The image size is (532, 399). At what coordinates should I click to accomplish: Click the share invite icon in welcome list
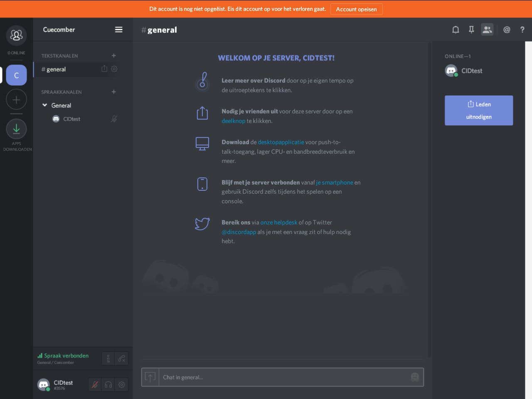point(202,113)
